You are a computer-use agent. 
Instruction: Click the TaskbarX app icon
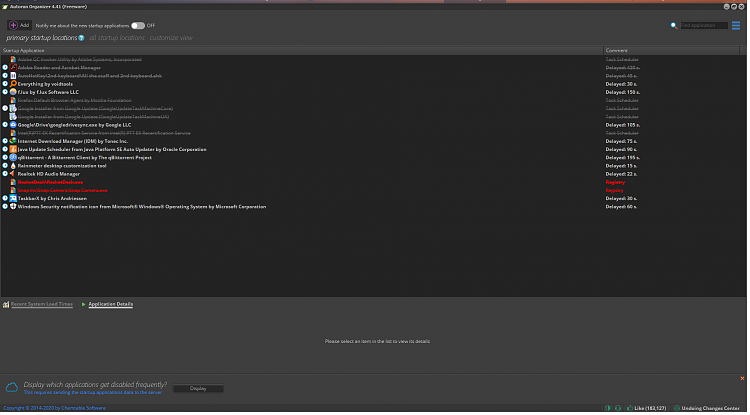click(x=13, y=198)
